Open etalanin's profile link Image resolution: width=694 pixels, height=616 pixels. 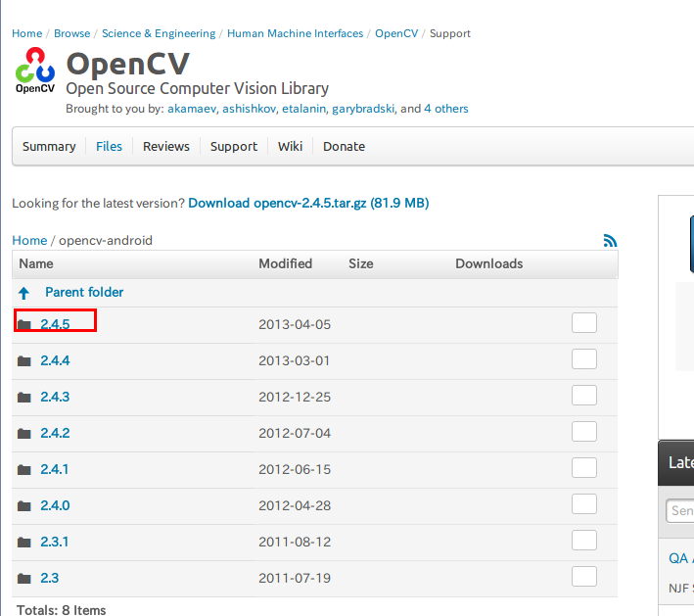pos(304,109)
